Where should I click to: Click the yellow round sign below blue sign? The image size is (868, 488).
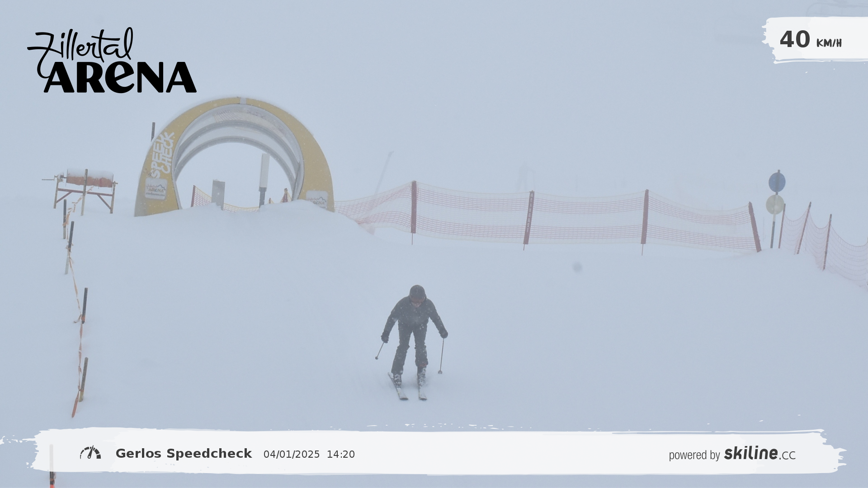(x=775, y=204)
